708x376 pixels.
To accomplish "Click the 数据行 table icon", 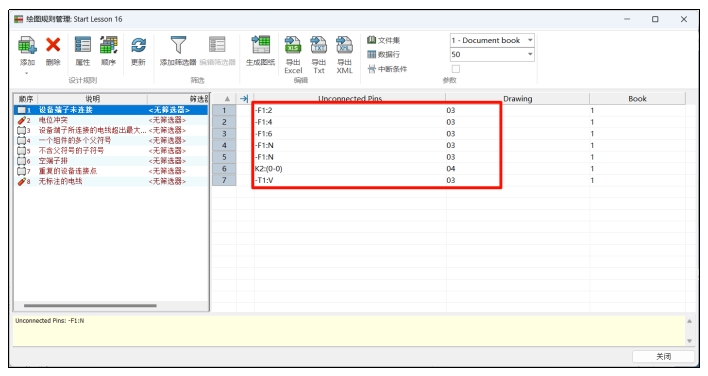I will (x=371, y=54).
